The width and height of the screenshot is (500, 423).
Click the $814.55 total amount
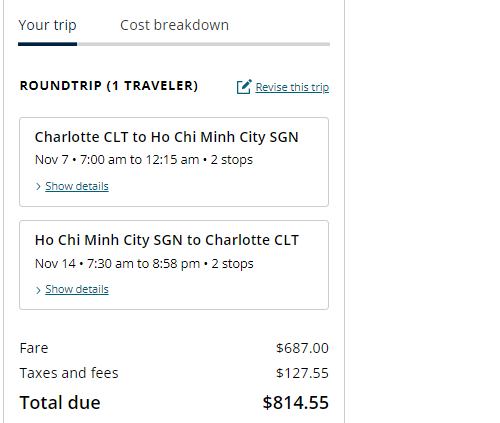click(296, 402)
